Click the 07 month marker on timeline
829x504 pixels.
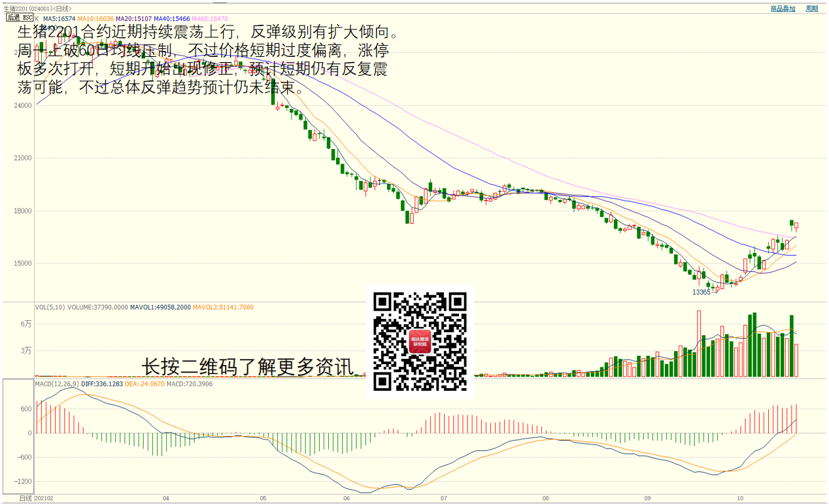click(x=443, y=498)
